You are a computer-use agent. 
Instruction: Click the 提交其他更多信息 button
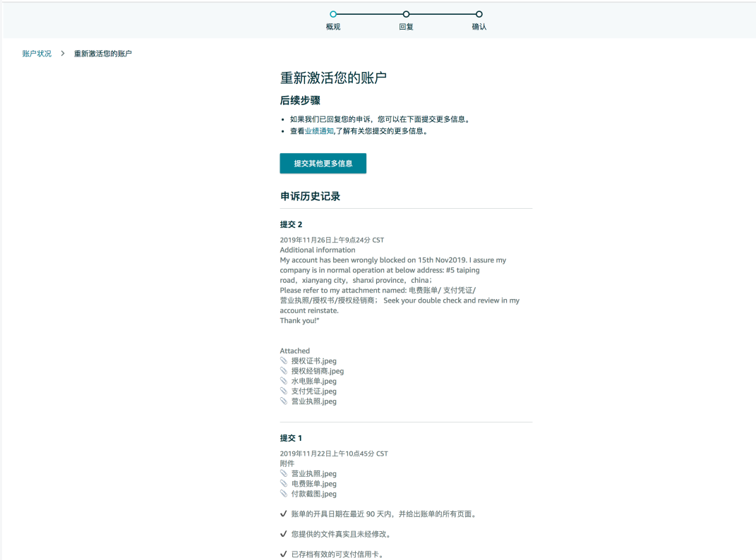coord(323,164)
